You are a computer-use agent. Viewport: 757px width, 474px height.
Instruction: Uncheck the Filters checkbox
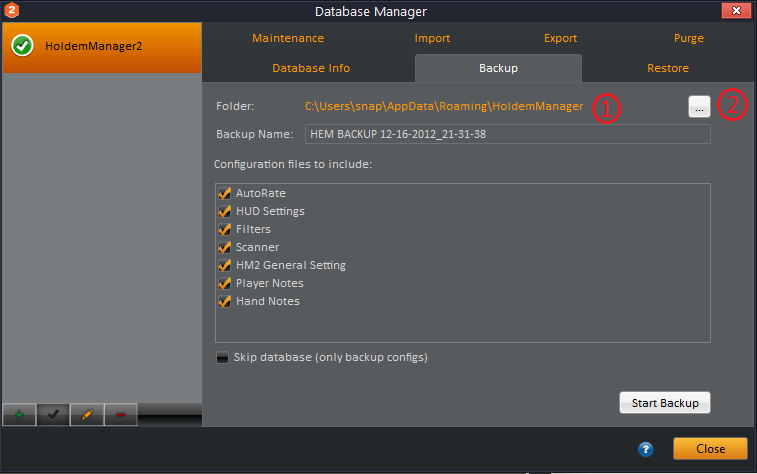[224, 229]
